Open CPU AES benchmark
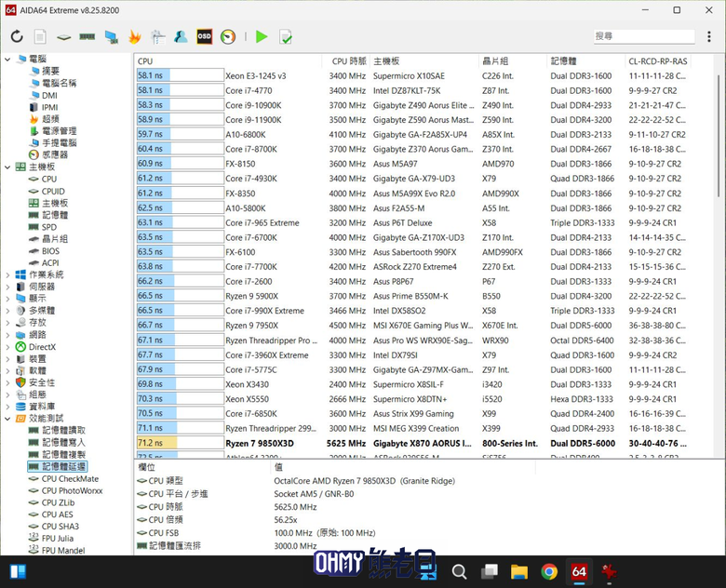 (58, 514)
